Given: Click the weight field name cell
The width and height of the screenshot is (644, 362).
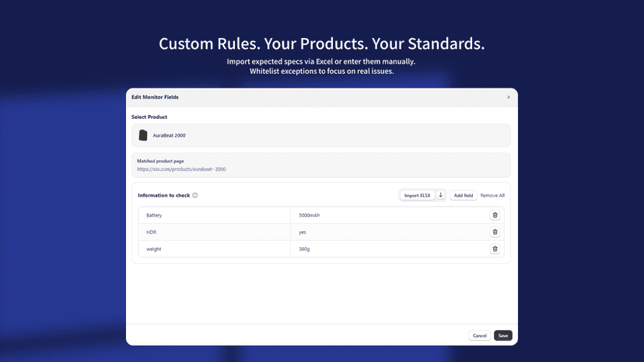Looking at the screenshot, I should click(215, 249).
